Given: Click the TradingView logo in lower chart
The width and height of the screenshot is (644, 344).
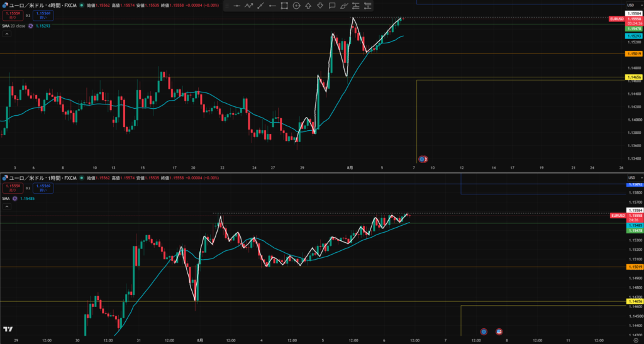Looking at the screenshot, I should 8,330.
